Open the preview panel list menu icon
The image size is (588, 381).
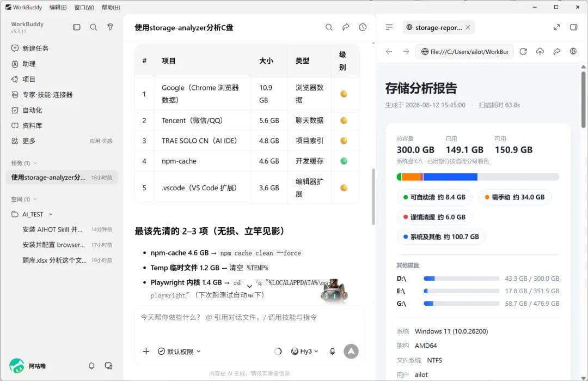coord(389,27)
